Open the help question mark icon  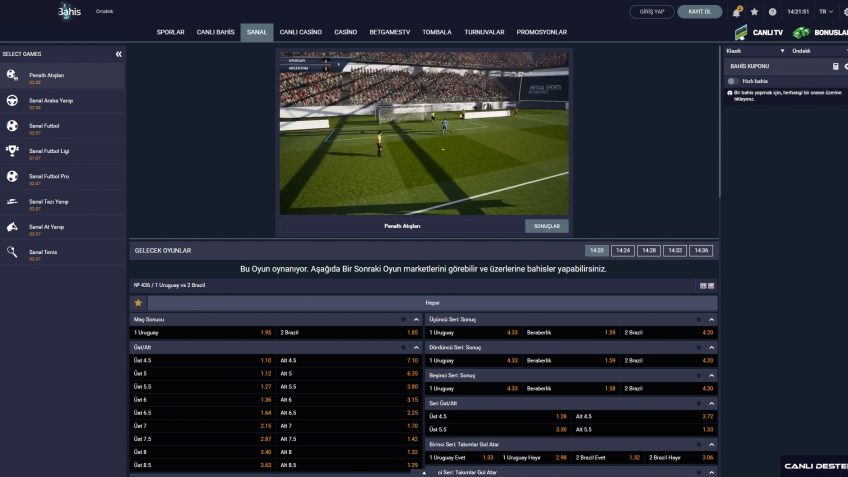(772, 12)
